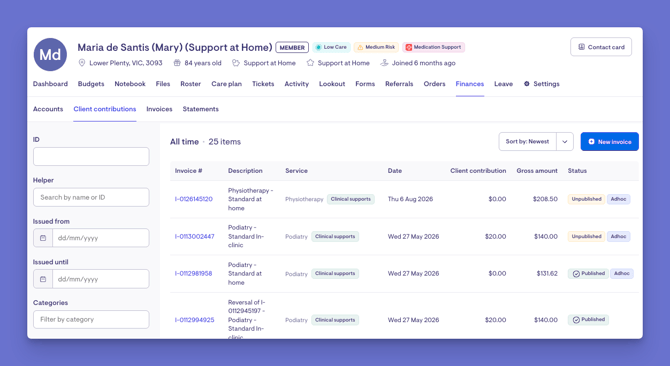Open the Contact card
Screen dimensions: 670x366
(x=601, y=47)
